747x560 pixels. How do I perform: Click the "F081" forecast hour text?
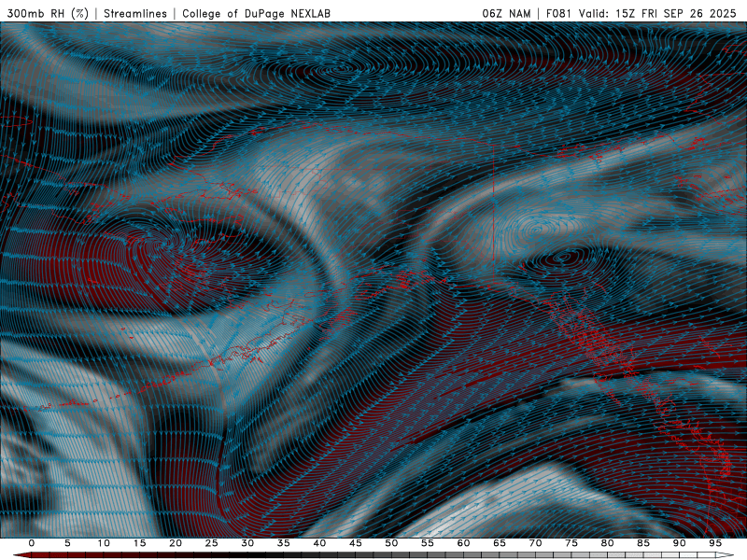click(559, 13)
